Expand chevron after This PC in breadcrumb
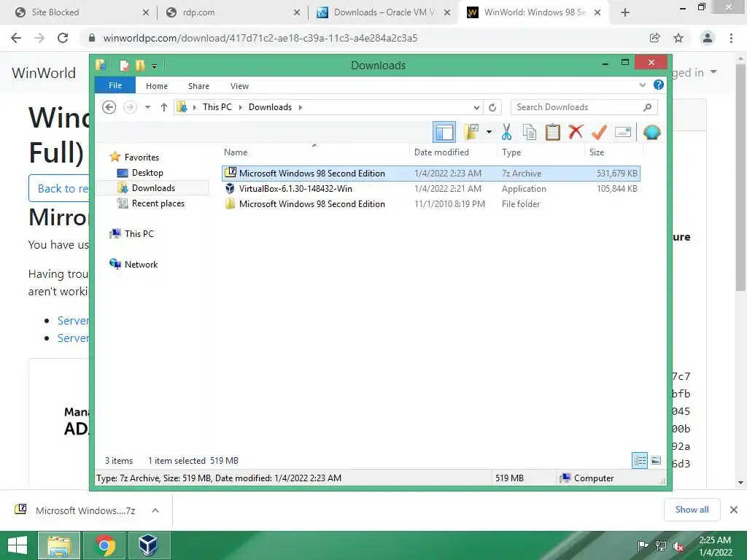This screenshot has width=747, height=560. point(241,107)
